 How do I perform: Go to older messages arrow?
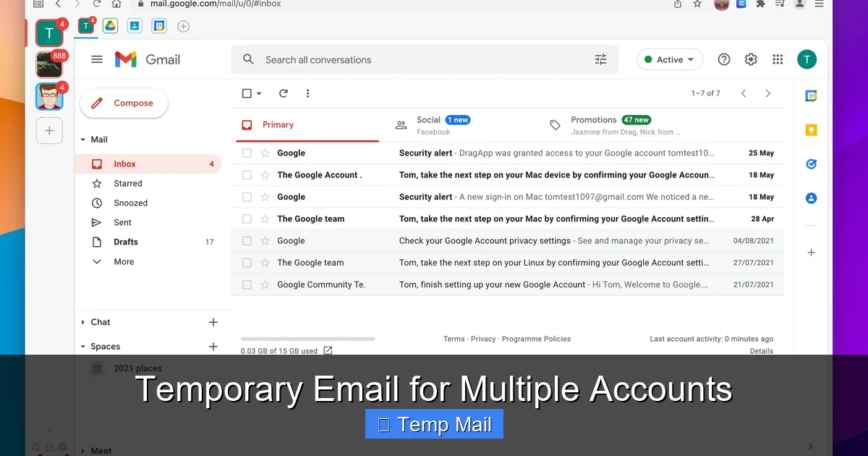[x=768, y=93]
